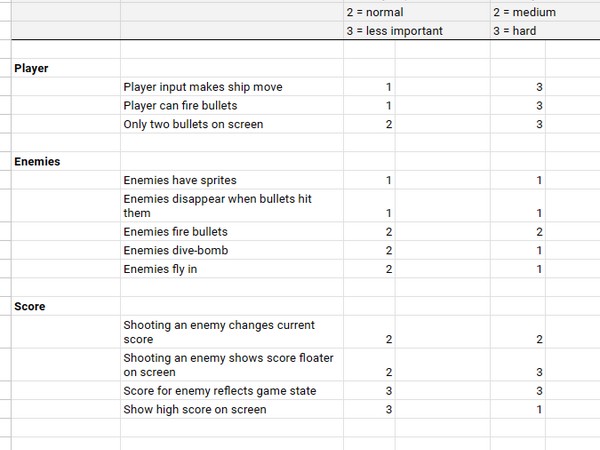Select 'Shooting an enemy shows score floater' cell
Screen dimensions: 600x450
[232, 365]
